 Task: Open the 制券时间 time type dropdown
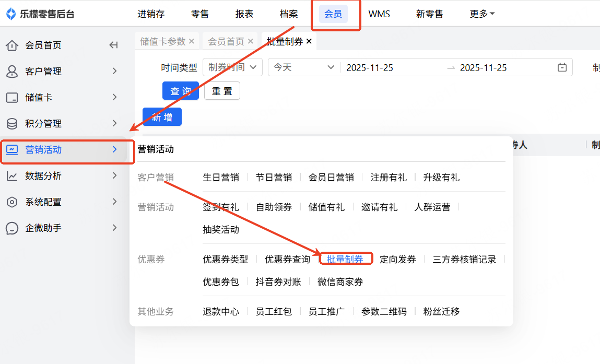point(232,67)
